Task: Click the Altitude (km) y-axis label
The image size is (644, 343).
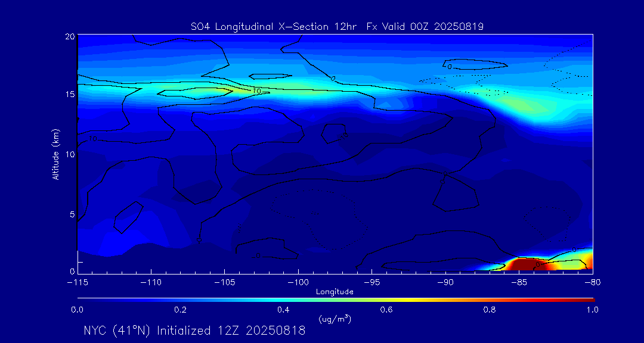Action: (55, 154)
